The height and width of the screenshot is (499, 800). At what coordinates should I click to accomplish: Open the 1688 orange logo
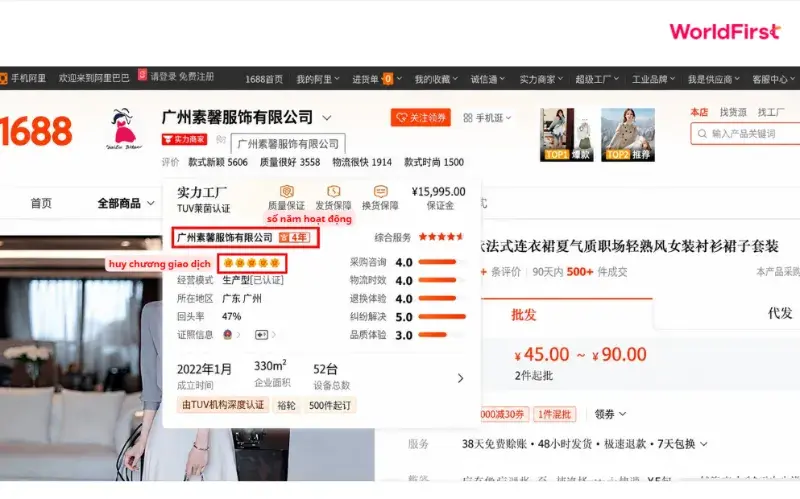(36, 131)
